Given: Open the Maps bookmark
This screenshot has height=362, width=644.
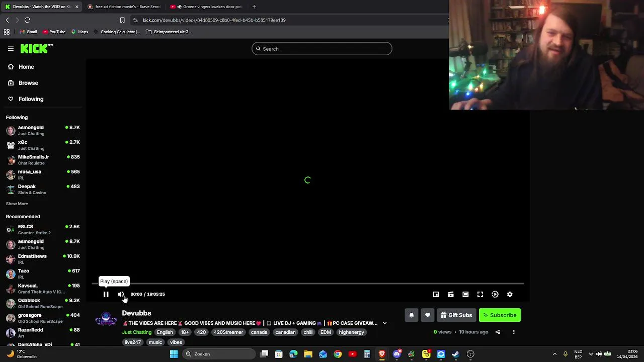Looking at the screenshot, I should (x=79, y=32).
